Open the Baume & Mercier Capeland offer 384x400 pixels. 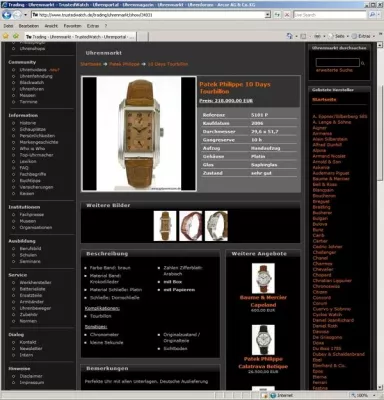[x=263, y=301]
